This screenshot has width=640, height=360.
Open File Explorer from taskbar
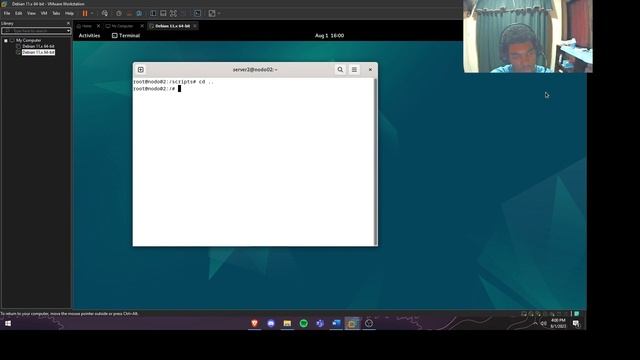[x=287, y=323]
